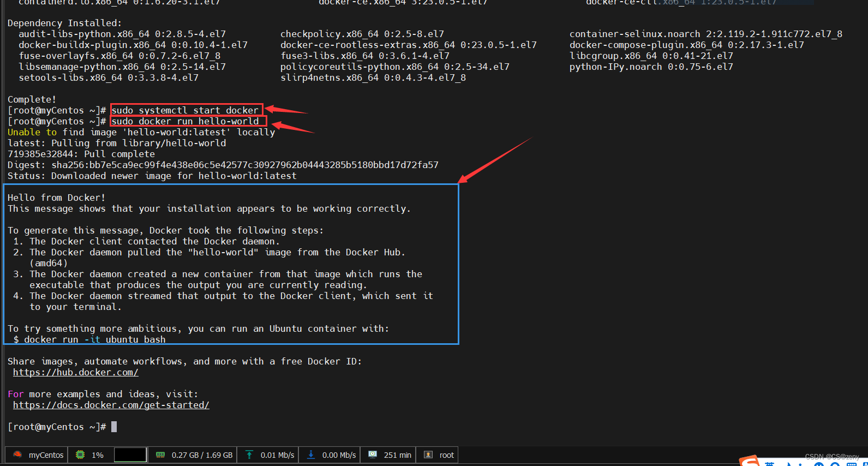Click 'docker-compose-plugin.x86_64' package entry
868x466 pixels.
pyautogui.click(x=687, y=45)
